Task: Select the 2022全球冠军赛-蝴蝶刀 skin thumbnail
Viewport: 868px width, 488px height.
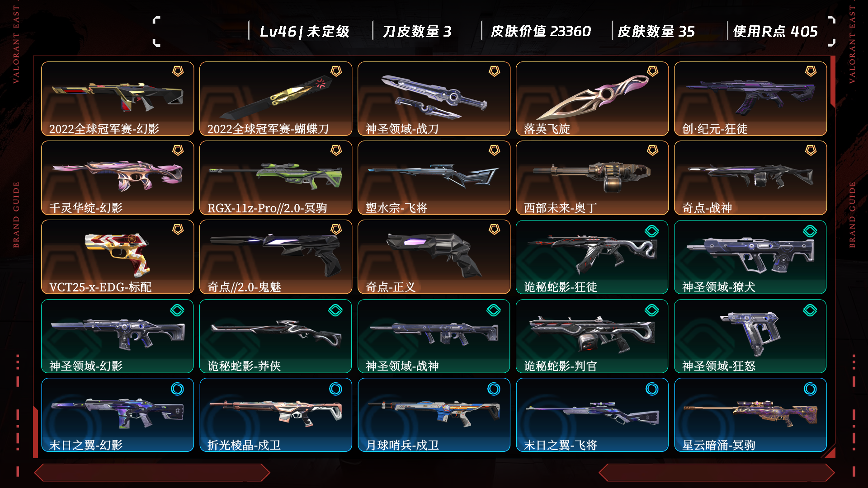Action: pos(276,99)
